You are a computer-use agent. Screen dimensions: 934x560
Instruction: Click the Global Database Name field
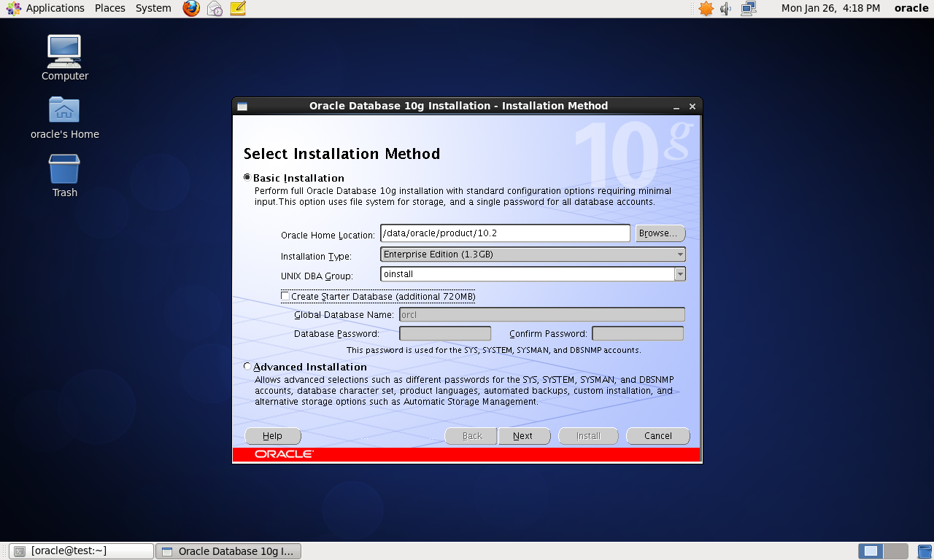pyautogui.click(x=542, y=315)
